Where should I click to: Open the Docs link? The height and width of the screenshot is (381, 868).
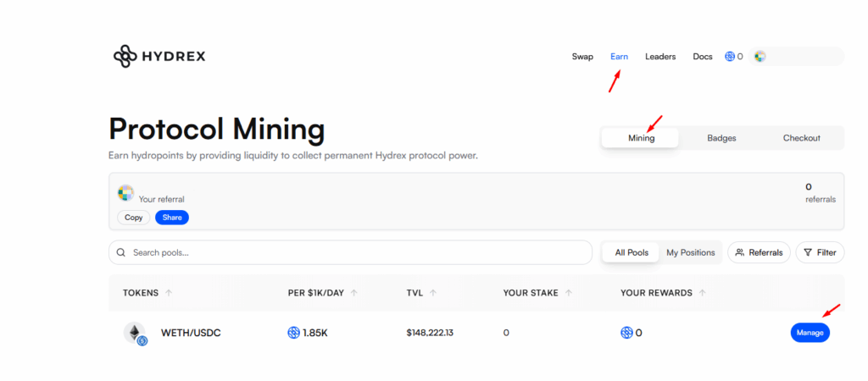pyautogui.click(x=703, y=57)
